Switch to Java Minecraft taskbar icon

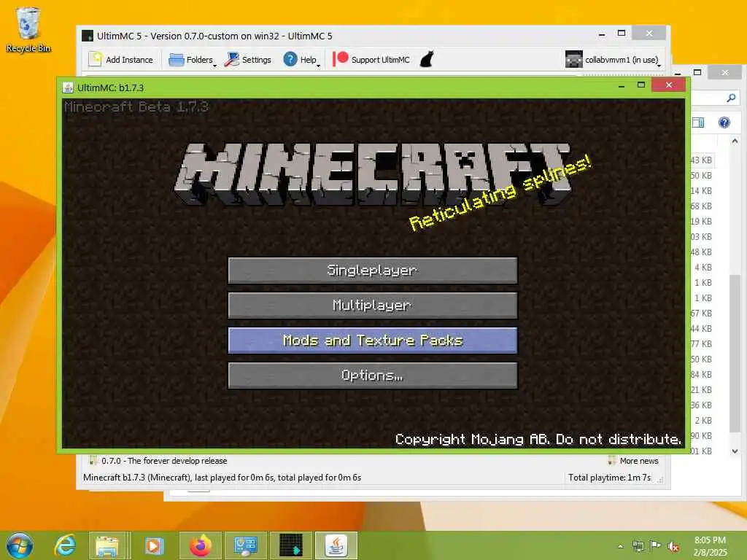pos(336,545)
